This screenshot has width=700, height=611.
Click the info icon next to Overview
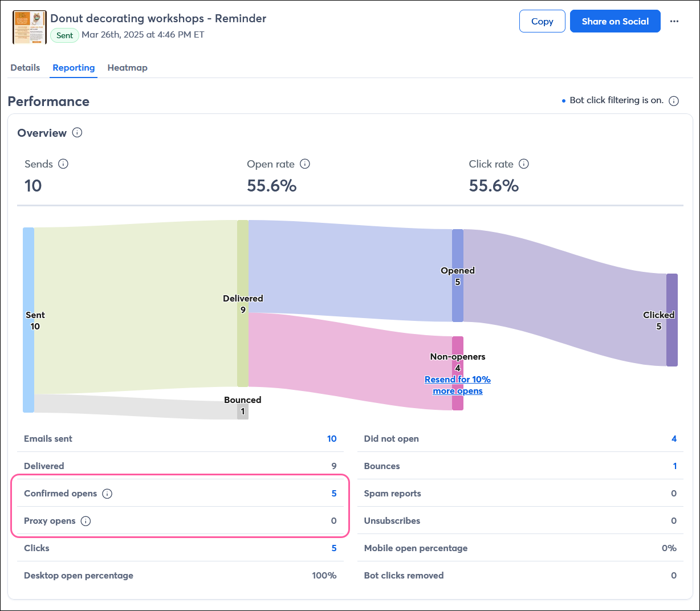point(78,133)
